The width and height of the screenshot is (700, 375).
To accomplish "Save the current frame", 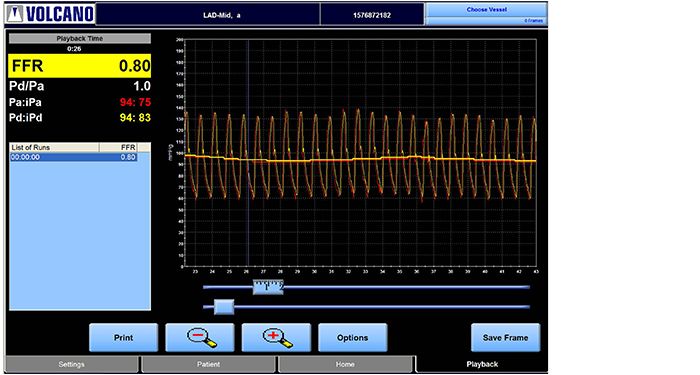I will pyautogui.click(x=505, y=338).
